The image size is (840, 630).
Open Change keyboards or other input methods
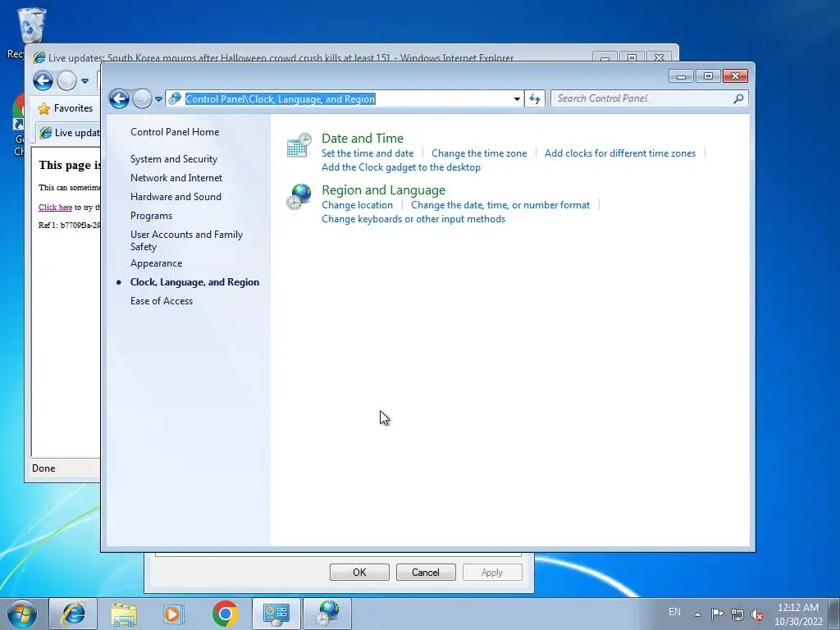pos(413,219)
